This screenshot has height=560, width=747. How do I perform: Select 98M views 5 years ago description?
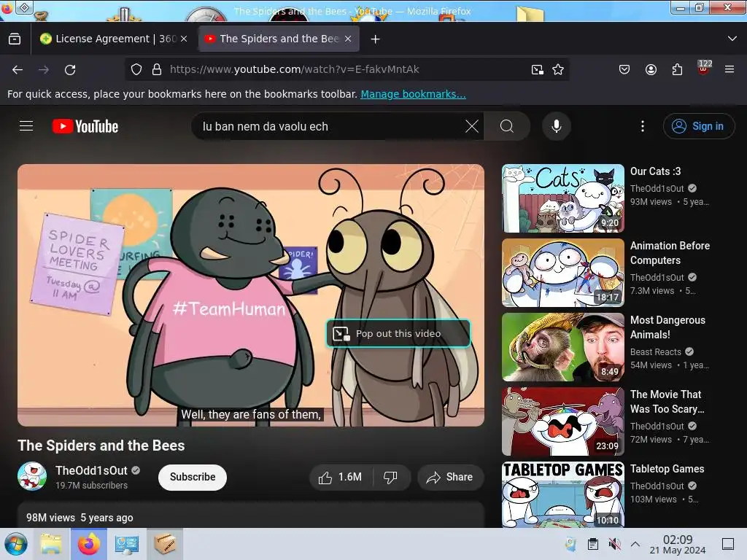[80, 518]
